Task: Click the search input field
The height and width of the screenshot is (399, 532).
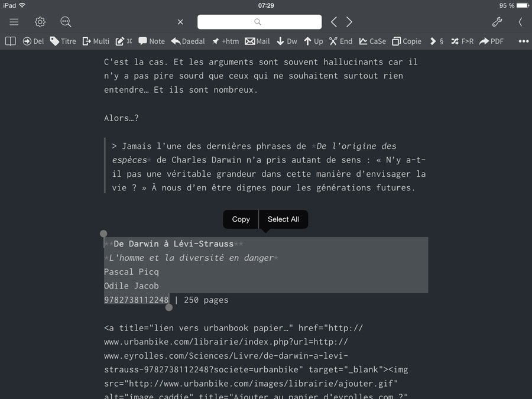Action: tap(259, 22)
